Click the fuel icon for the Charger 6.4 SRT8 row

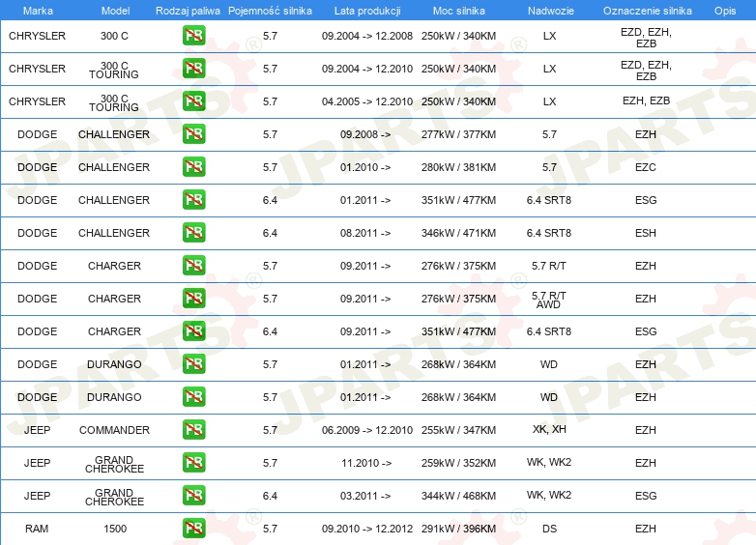point(193,331)
